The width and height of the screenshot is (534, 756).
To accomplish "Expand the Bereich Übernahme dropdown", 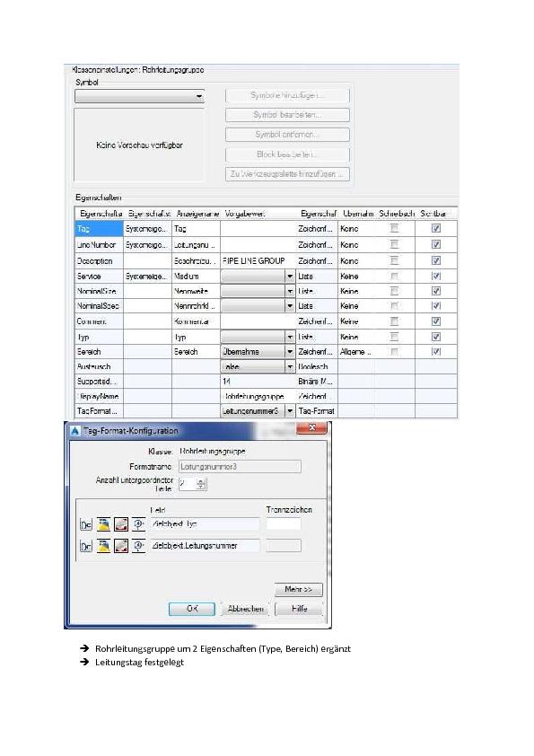I will tap(290, 352).
